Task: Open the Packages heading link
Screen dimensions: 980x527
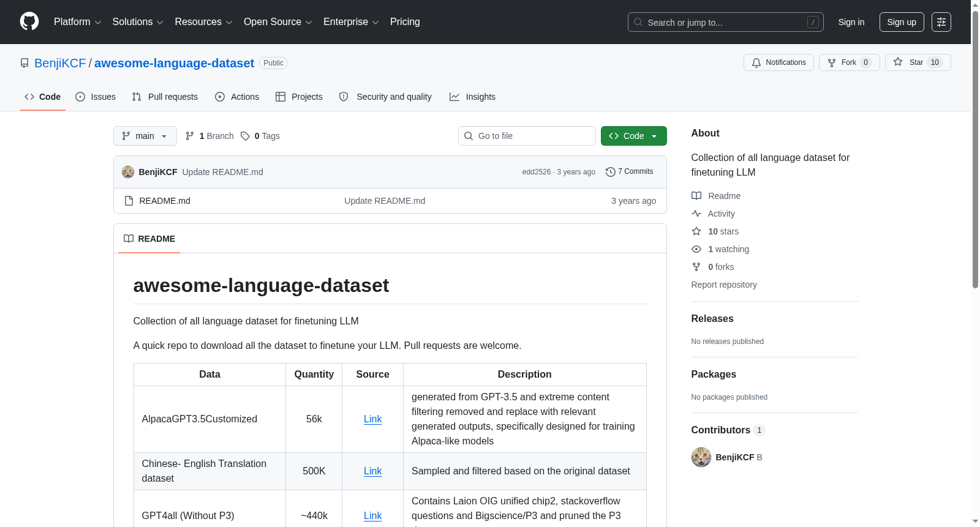Action: 714,374
